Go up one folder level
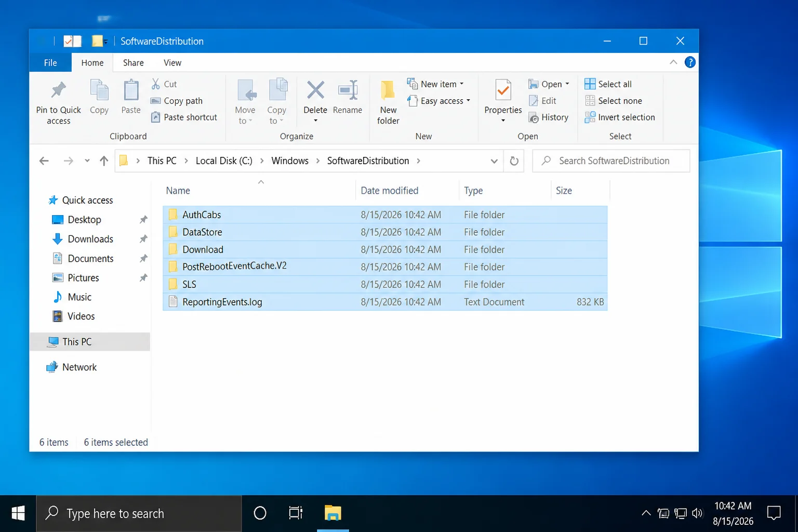Viewport: 798px width, 532px height. 104,161
